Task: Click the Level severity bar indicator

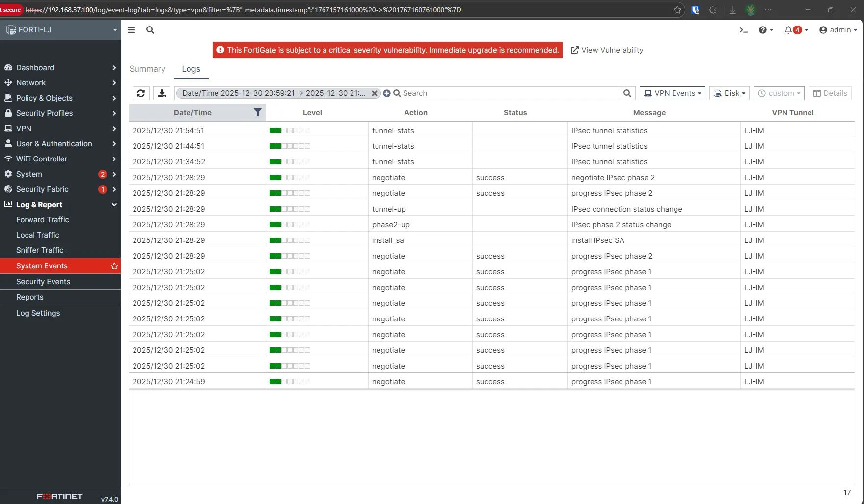Action: (290, 209)
